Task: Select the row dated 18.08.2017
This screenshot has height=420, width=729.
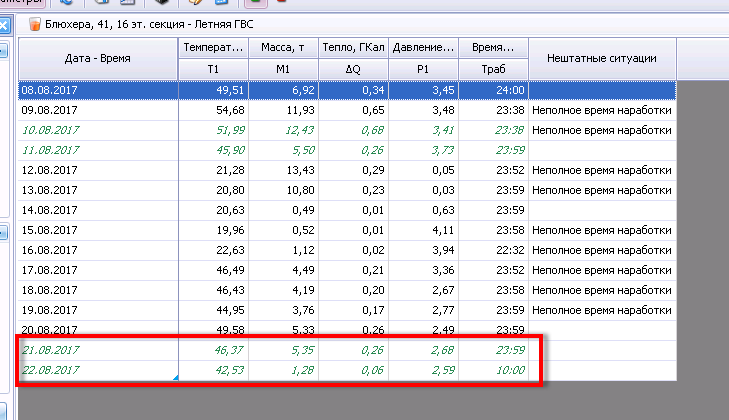Action: (x=347, y=290)
